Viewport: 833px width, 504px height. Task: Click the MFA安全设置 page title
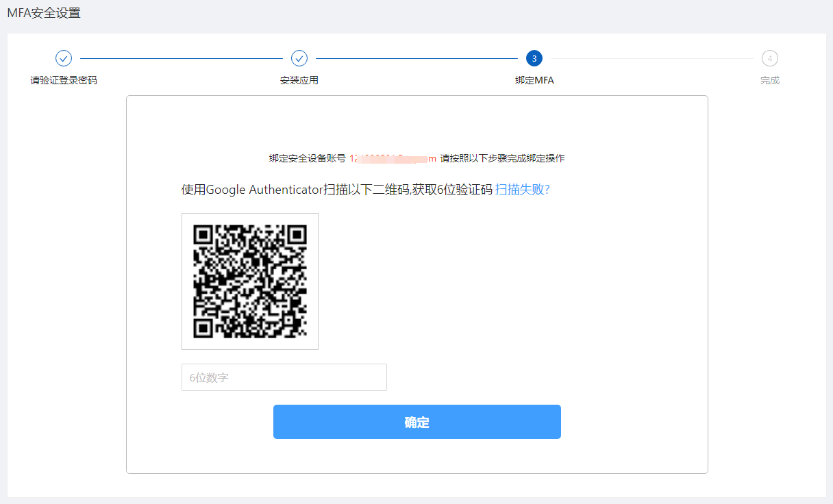coord(44,13)
